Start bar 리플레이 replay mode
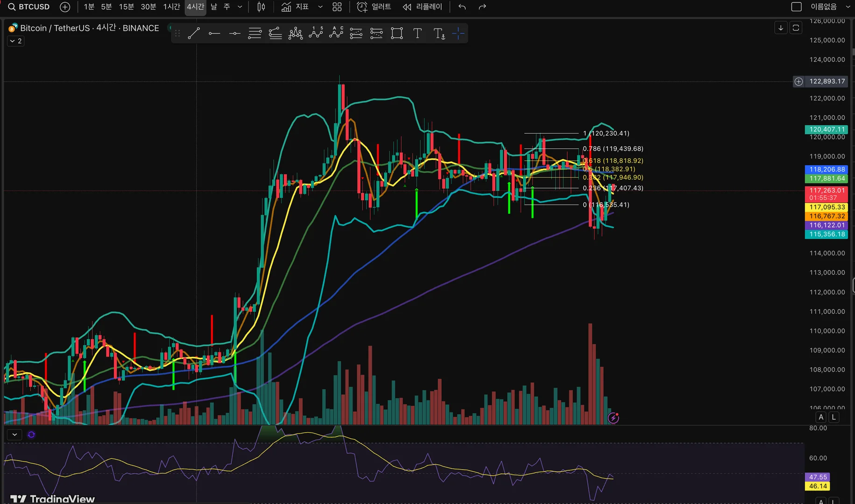The image size is (855, 504). pyautogui.click(x=423, y=7)
